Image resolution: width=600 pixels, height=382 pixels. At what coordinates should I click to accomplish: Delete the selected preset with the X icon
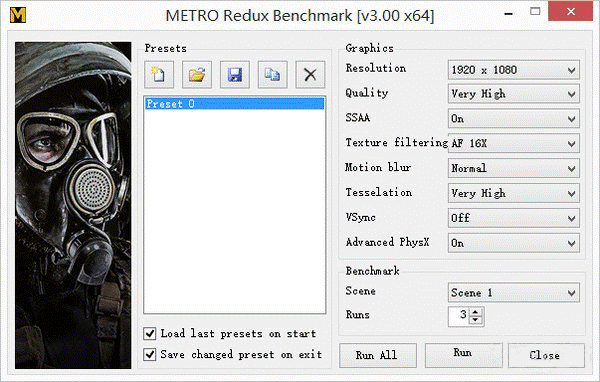(x=310, y=74)
